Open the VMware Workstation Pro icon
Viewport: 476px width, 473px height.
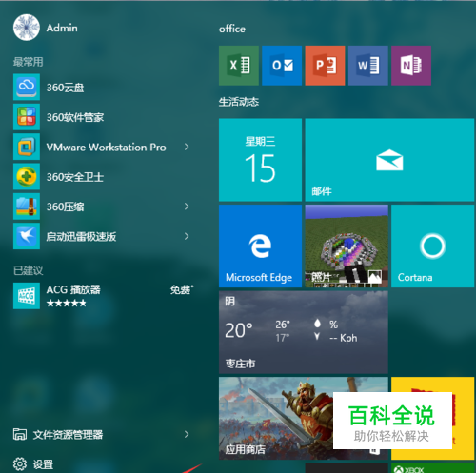click(x=27, y=147)
